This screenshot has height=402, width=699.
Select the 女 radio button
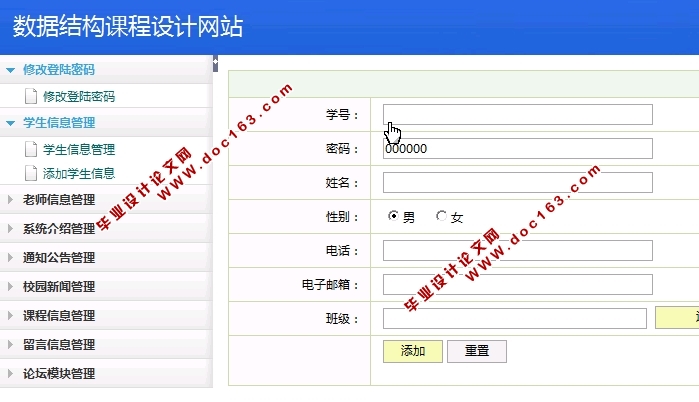tap(441, 217)
